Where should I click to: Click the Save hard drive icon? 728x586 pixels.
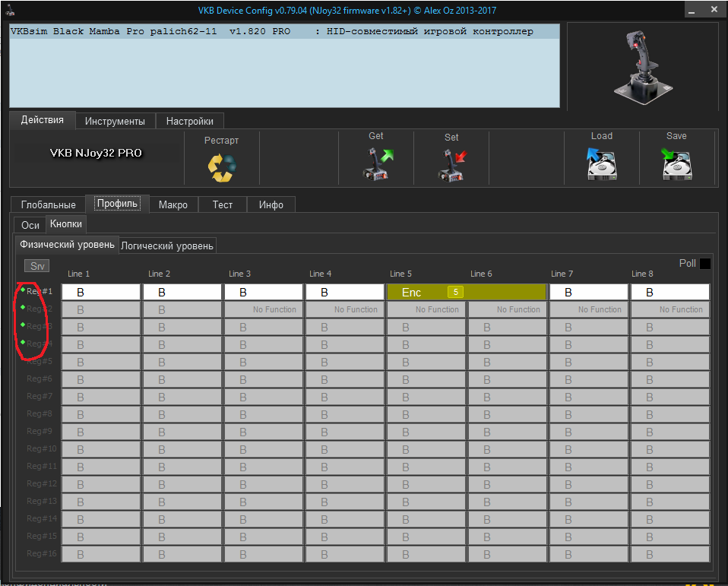tap(676, 164)
